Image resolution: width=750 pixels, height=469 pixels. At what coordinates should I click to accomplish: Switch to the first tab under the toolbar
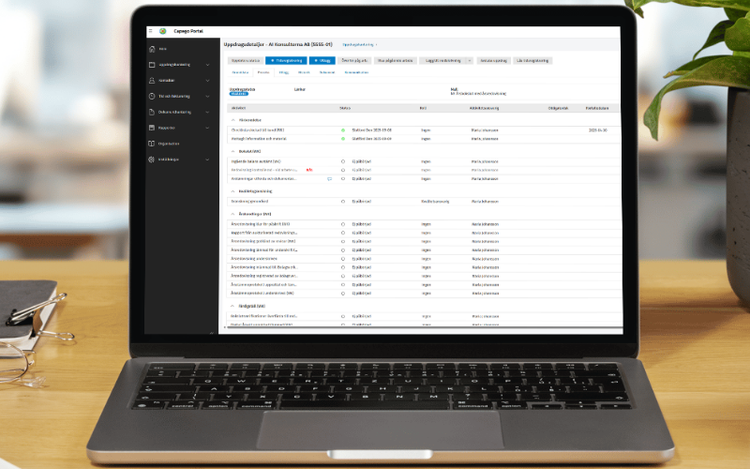[x=240, y=72]
